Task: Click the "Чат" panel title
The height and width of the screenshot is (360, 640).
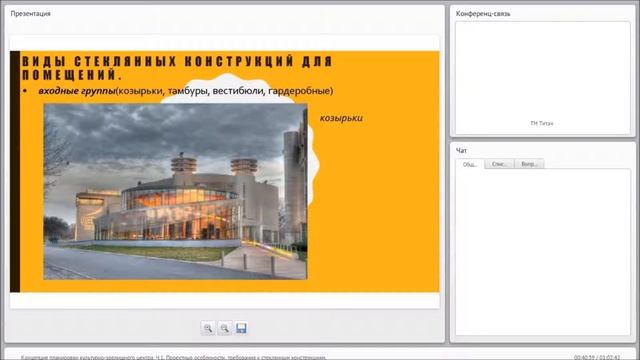Action: 461,151
